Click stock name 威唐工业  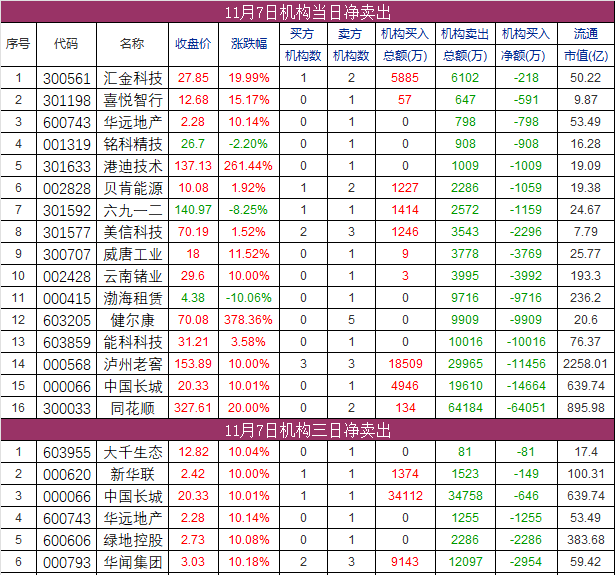coord(133,254)
